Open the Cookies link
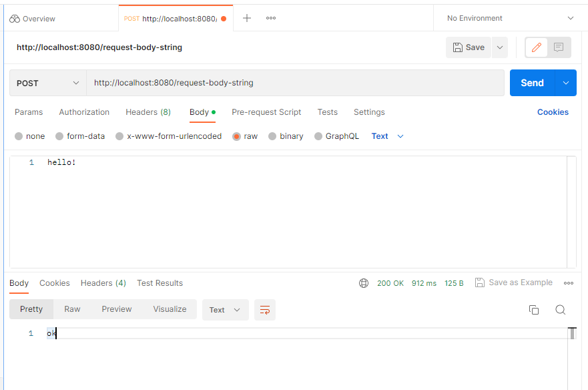This screenshot has width=588, height=390. point(553,112)
